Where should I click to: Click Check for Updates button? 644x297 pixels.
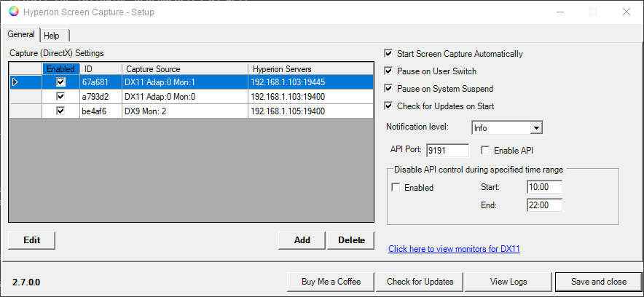point(420,282)
